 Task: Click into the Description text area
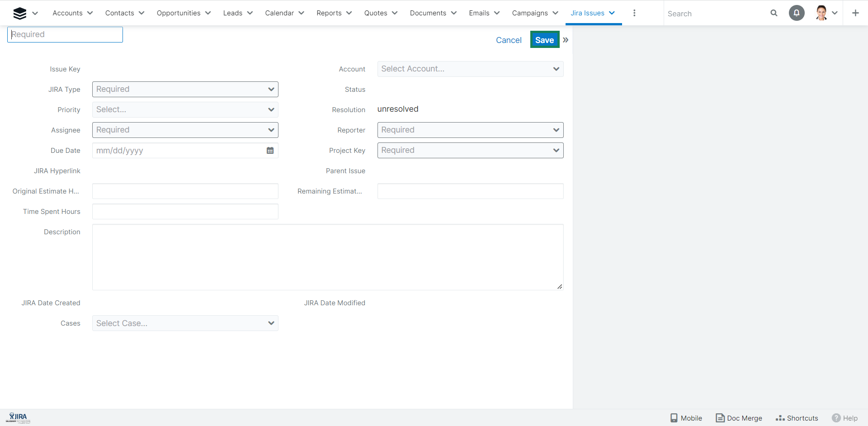pyautogui.click(x=328, y=257)
